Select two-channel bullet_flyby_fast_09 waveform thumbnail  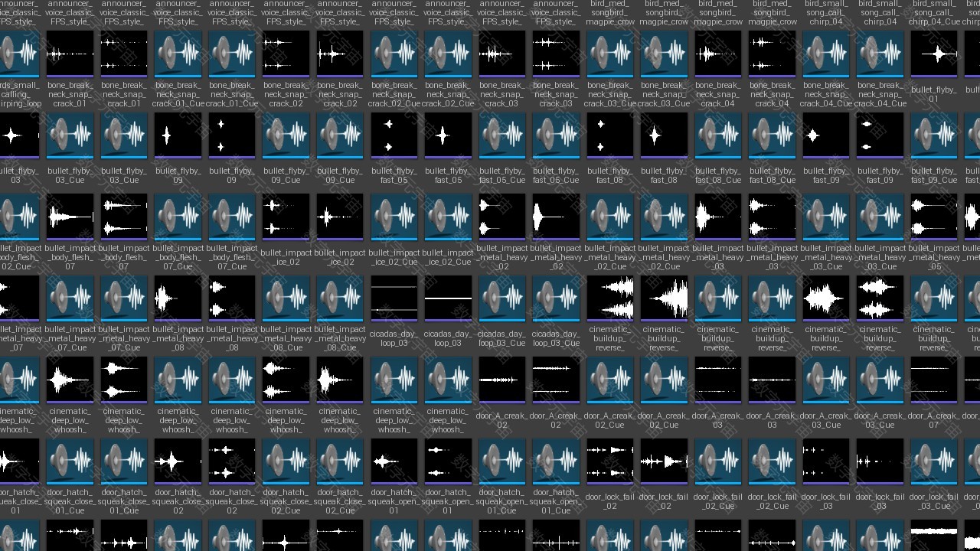[x=880, y=135]
